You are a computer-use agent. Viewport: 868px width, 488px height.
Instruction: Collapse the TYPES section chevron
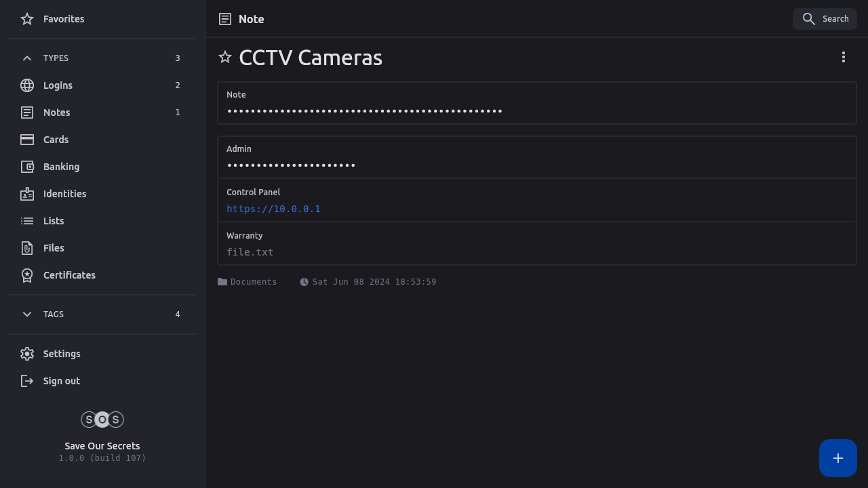[27, 58]
